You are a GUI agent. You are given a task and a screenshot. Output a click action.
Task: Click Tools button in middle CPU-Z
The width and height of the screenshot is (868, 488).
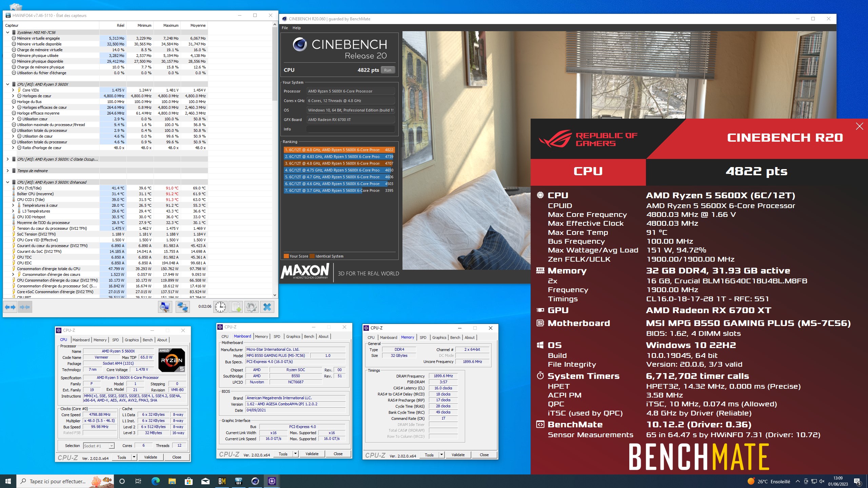point(283,454)
